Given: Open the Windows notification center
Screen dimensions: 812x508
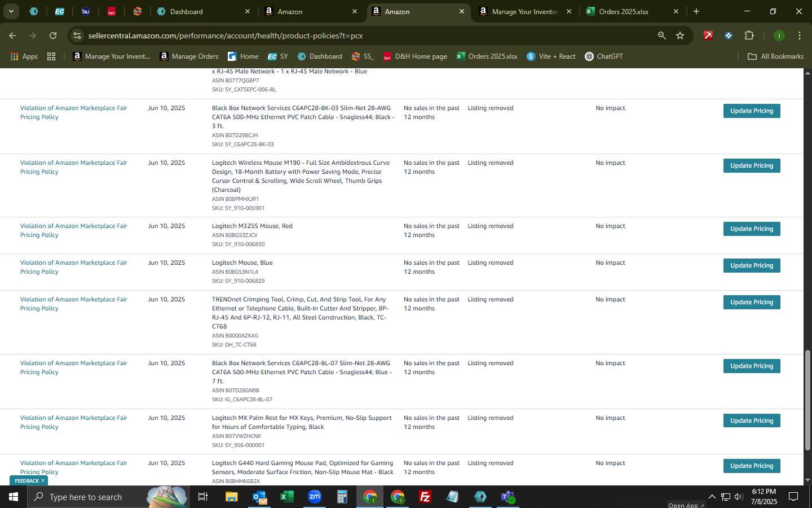Looking at the screenshot, I should 793,497.
